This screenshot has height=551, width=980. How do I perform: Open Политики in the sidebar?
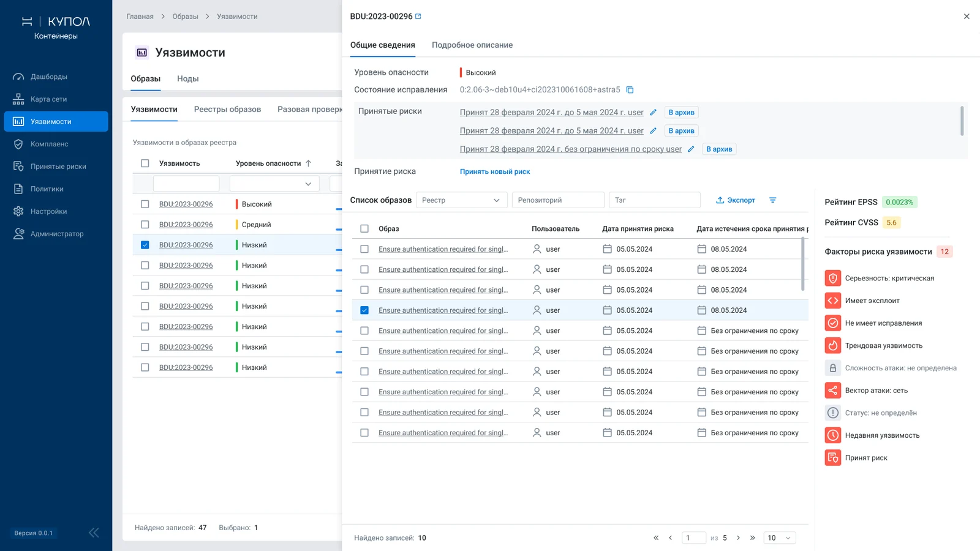56,189
